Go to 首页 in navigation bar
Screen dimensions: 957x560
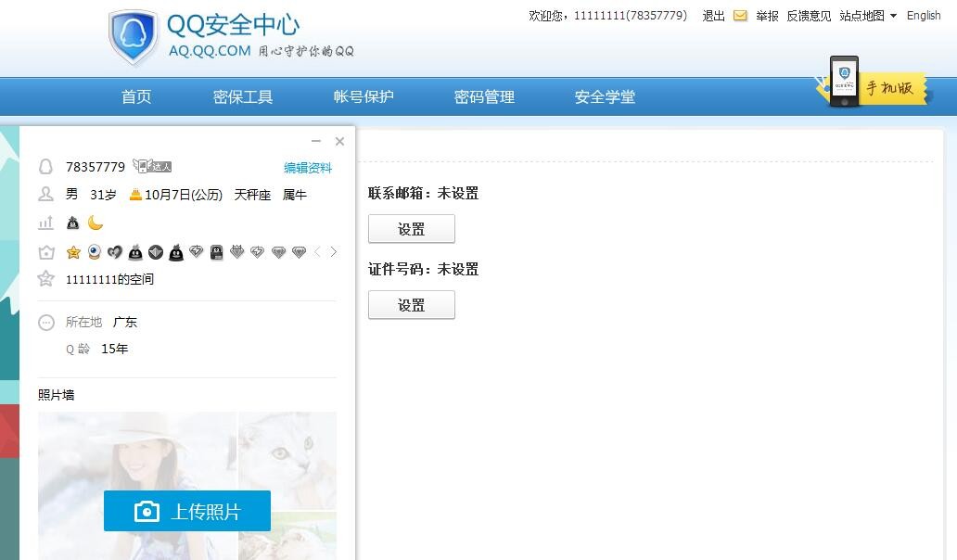click(x=136, y=96)
